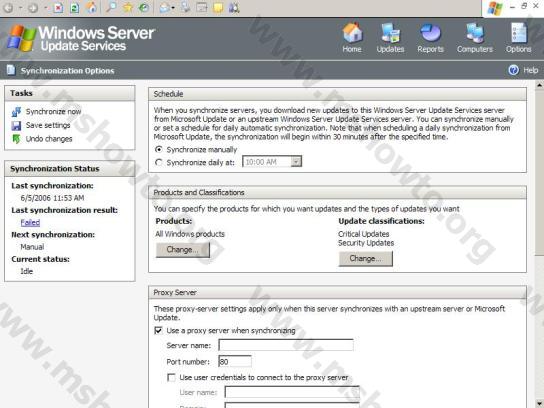Select the Synchronize manually radio button

click(159, 150)
